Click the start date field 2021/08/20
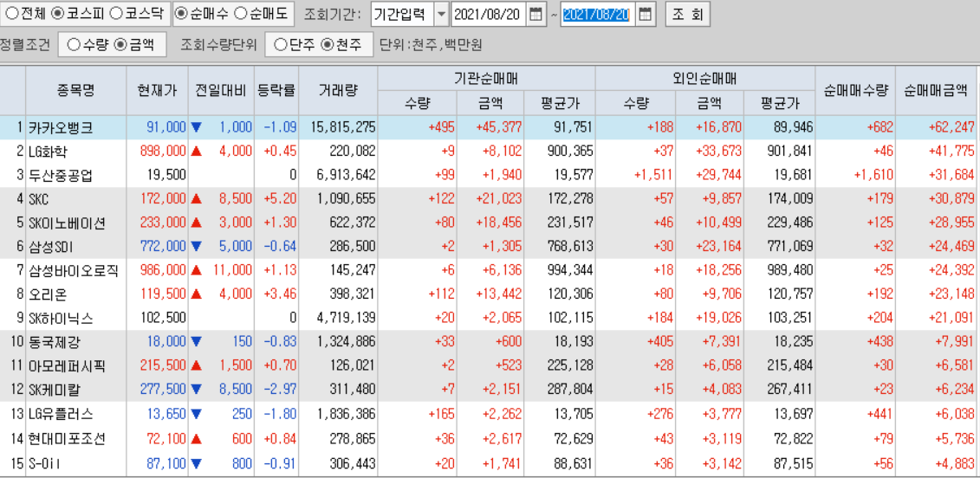This screenshot has width=980, height=478. pos(488,15)
